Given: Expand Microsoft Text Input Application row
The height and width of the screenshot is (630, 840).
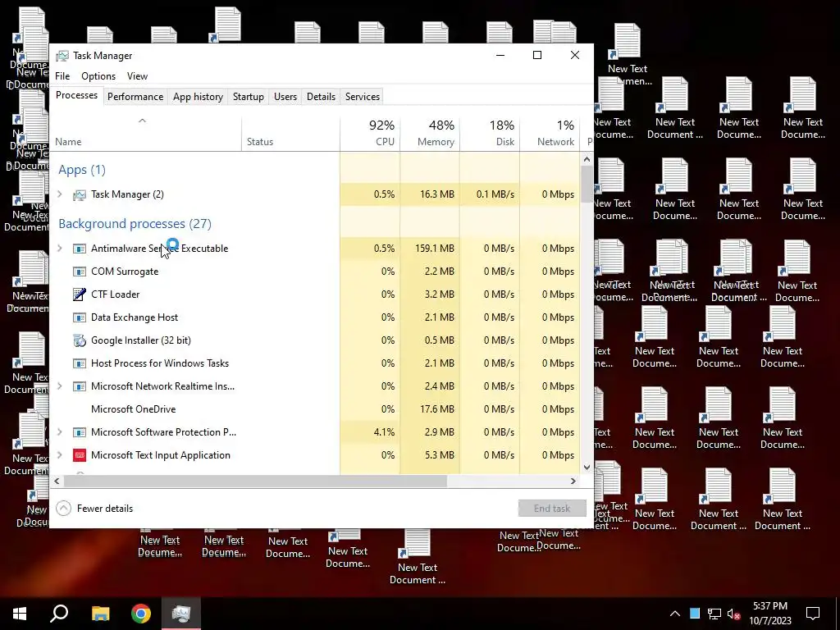Looking at the screenshot, I should (x=59, y=455).
